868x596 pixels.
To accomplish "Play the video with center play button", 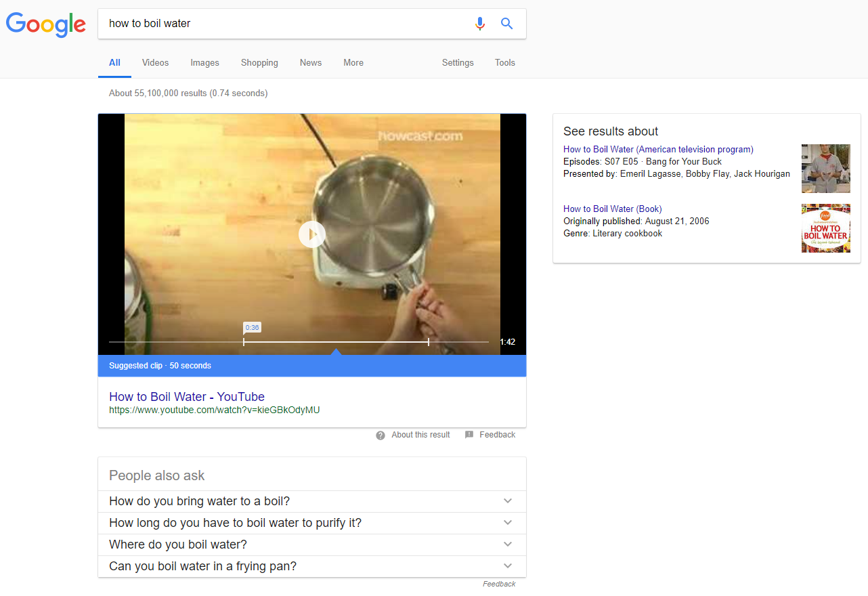I will point(311,234).
